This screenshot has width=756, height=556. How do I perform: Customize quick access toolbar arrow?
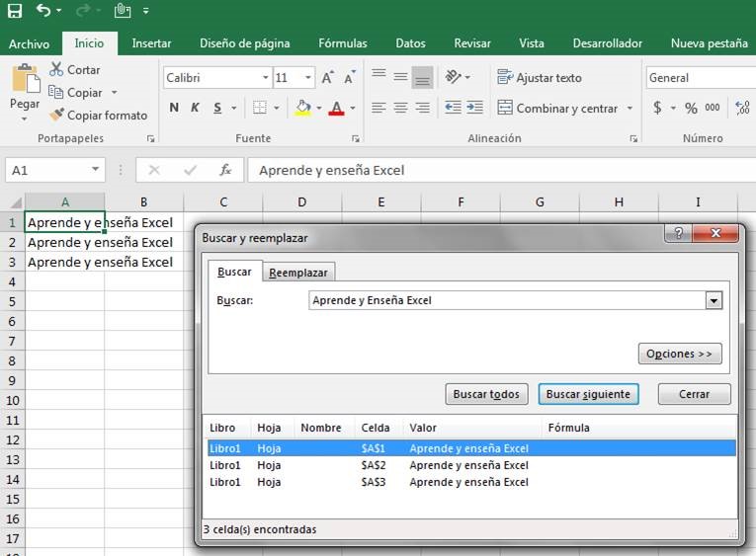[x=145, y=11]
